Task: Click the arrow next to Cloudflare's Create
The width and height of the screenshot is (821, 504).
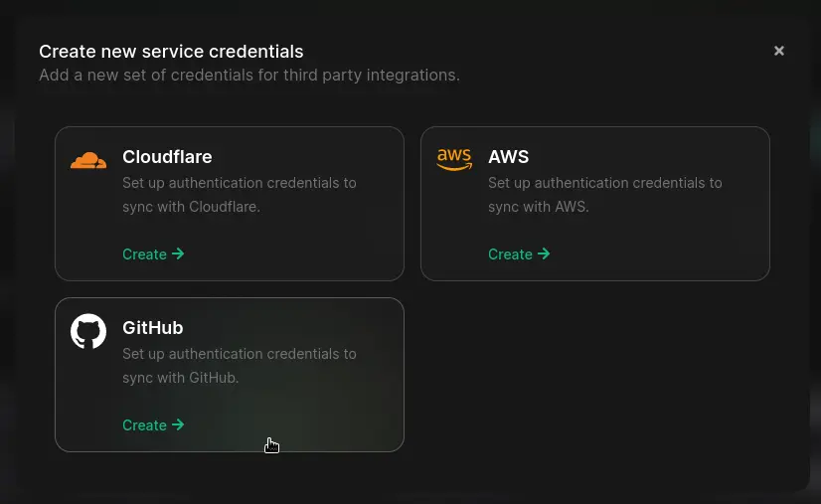Action: (178, 253)
